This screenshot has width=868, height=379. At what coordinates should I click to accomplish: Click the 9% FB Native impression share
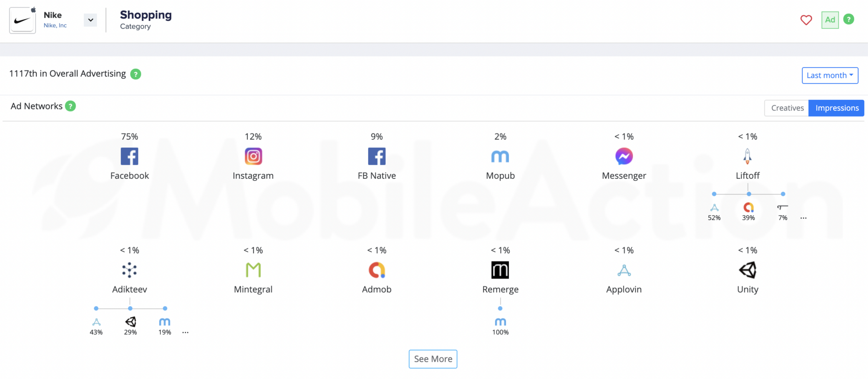(x=377, y=136)
